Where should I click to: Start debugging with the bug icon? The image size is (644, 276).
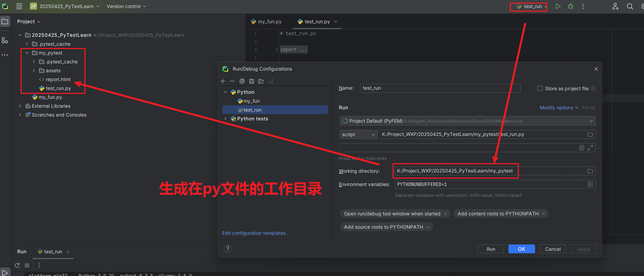(570, 6)
